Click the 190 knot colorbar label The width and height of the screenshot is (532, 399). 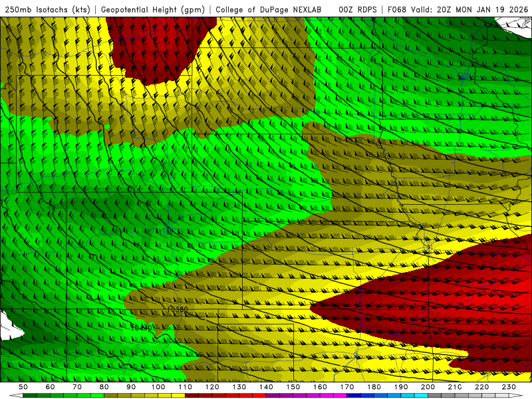pyautogui.click(x=401, y=387)
